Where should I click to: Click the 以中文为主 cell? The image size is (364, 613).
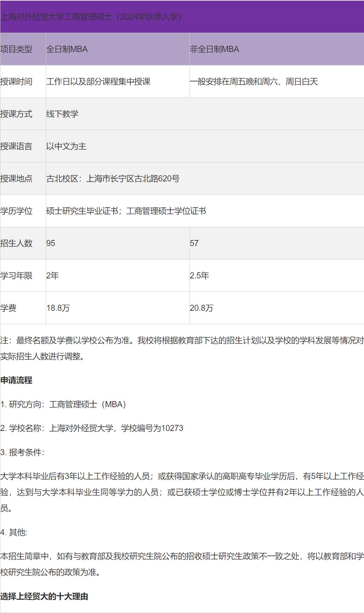205,146
